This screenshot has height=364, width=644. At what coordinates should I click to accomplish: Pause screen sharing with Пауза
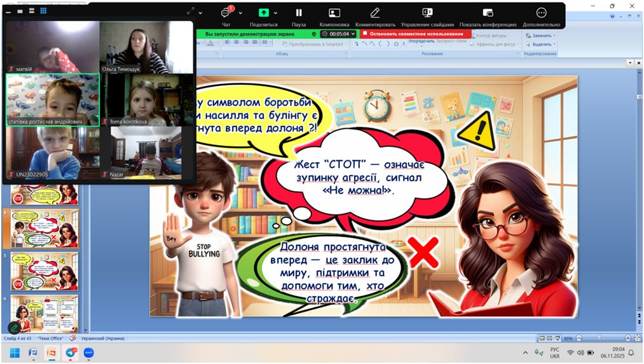pyautogui.click(x=299, y=13)
